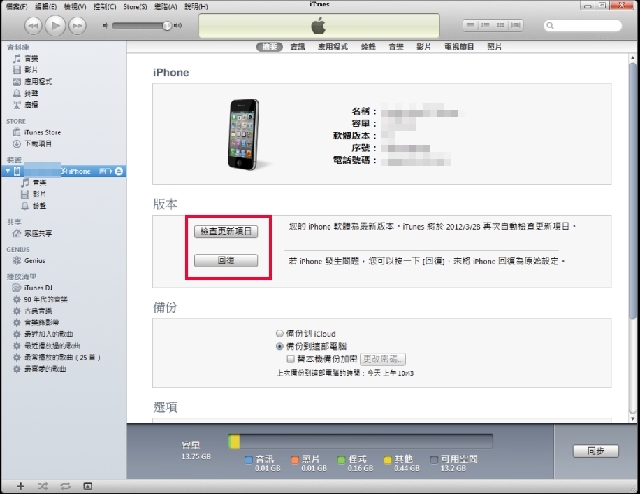Switch to the 應用程式 apps tab

coord(333,47)
